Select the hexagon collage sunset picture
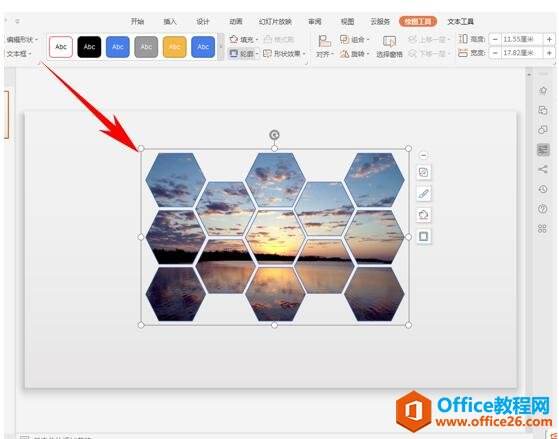This screenshot has width=559, height=439. coord(275,237)
